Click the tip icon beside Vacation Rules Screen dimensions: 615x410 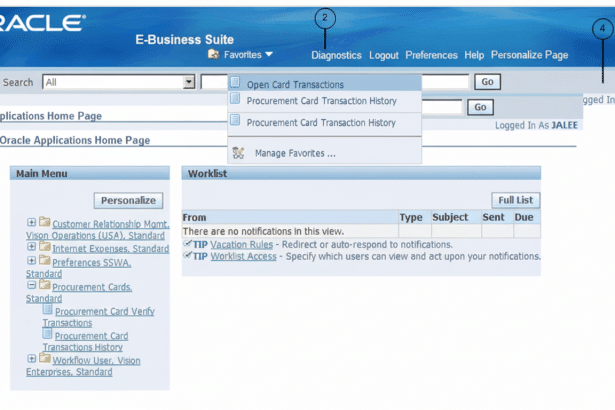click(187, 244)
